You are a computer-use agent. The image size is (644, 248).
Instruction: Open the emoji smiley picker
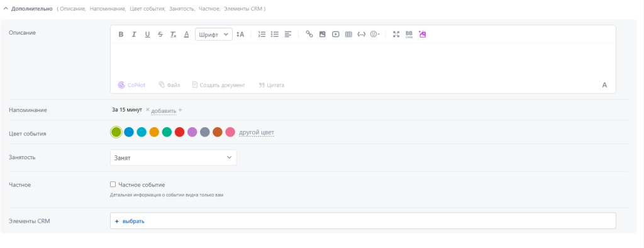coord(375,35)
